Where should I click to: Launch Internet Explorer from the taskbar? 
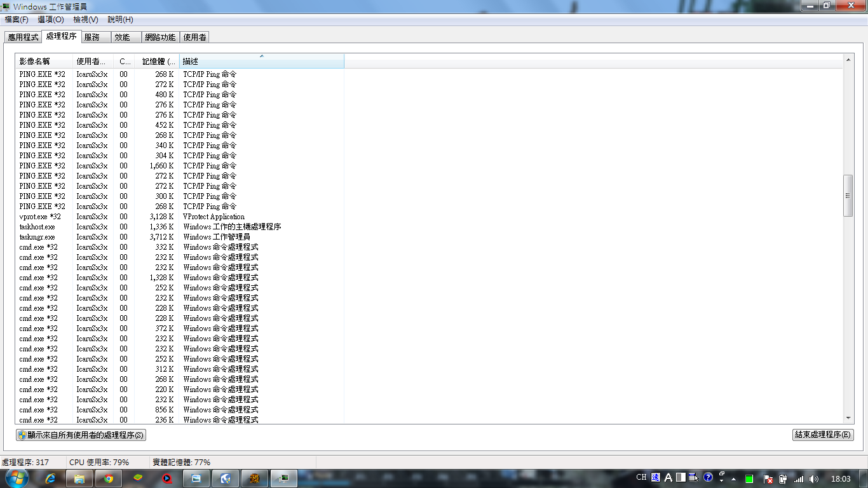(x=50, y=478)
